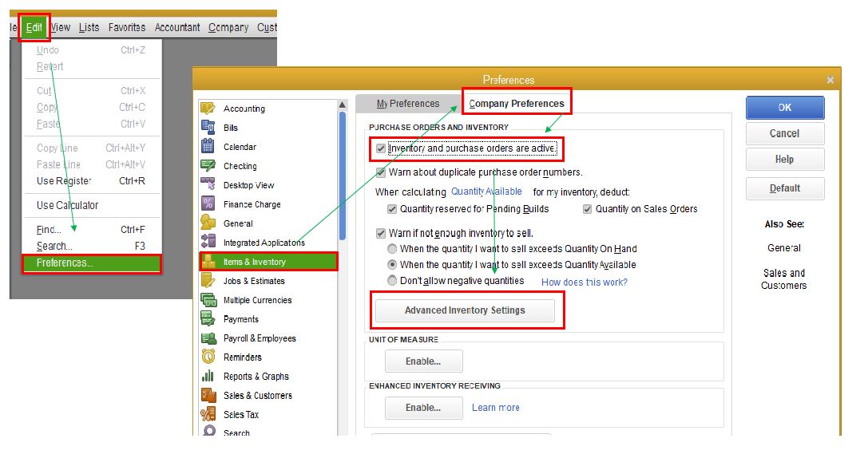Toggle Inventory and purchase orders are active

[x=381, y=148]
